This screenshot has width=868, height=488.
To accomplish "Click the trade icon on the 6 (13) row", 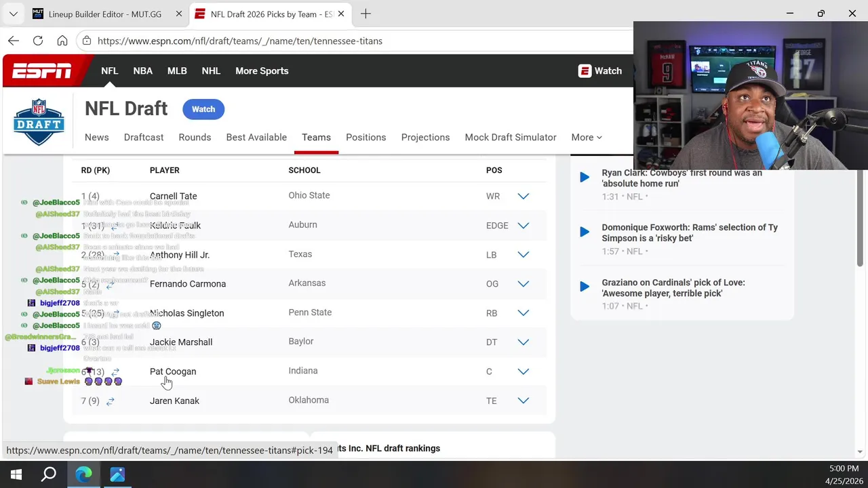I will pos(115,372).
